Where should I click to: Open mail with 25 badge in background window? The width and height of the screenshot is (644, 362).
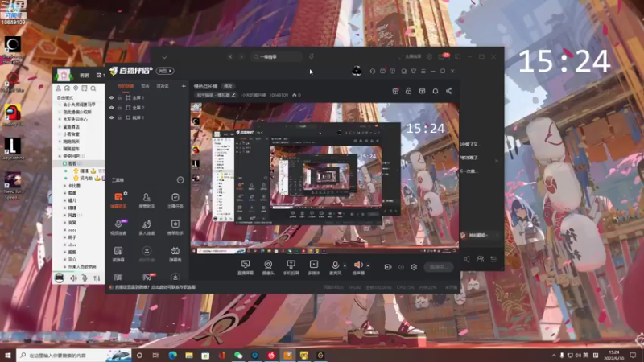[x=442, y=56]
